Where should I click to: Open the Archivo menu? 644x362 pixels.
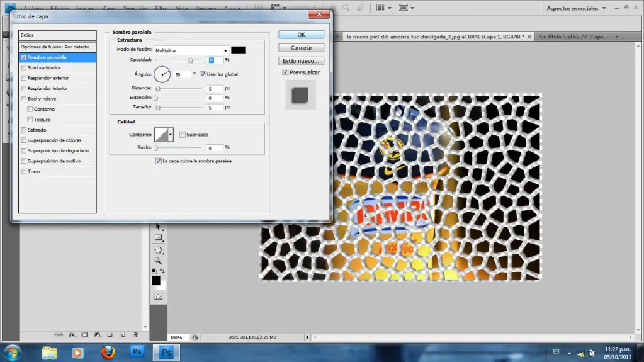(x=33, y=8)
